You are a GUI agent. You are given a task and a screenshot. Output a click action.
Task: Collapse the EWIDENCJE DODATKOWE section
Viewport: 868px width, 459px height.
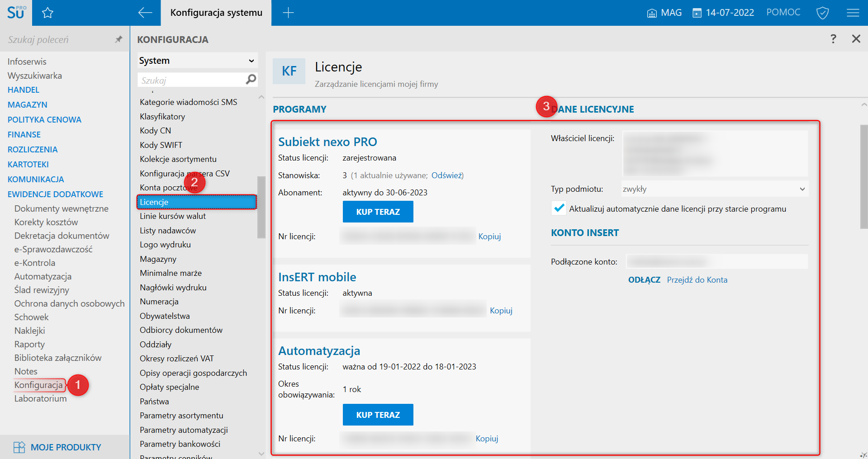[55, 194]
